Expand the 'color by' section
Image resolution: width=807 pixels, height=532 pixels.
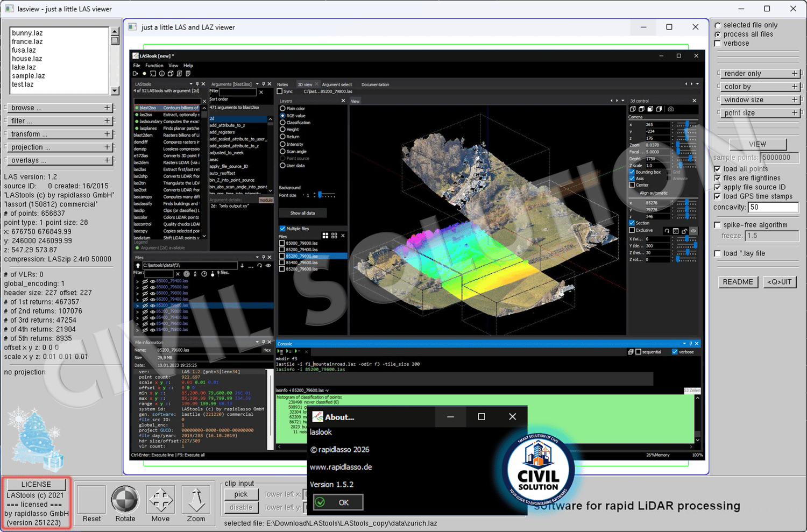(760, 87)
